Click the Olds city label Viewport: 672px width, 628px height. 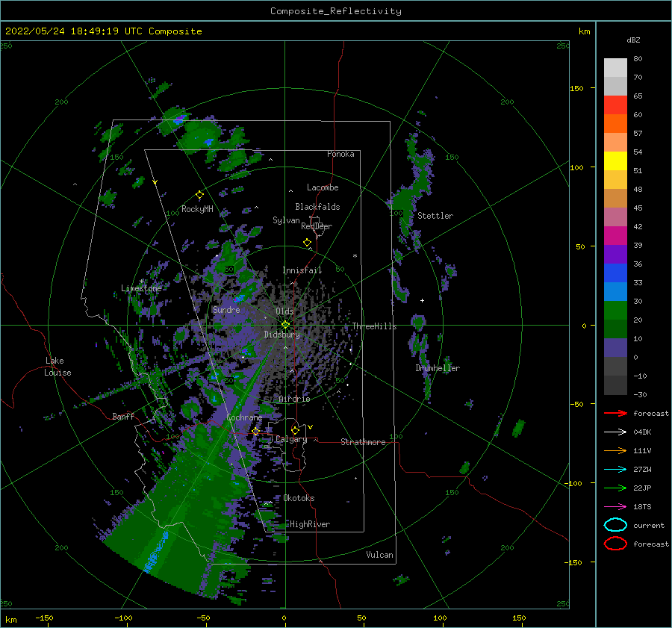click(284, 311)
